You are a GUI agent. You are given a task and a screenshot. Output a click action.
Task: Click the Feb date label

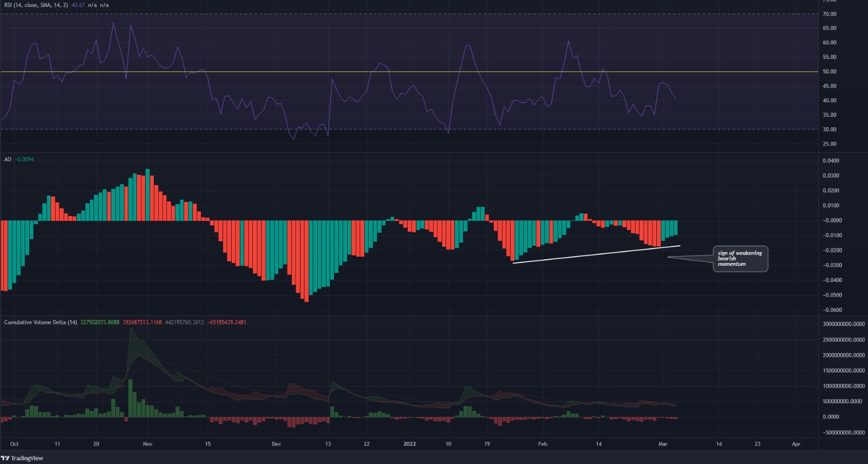pos(543,444)
